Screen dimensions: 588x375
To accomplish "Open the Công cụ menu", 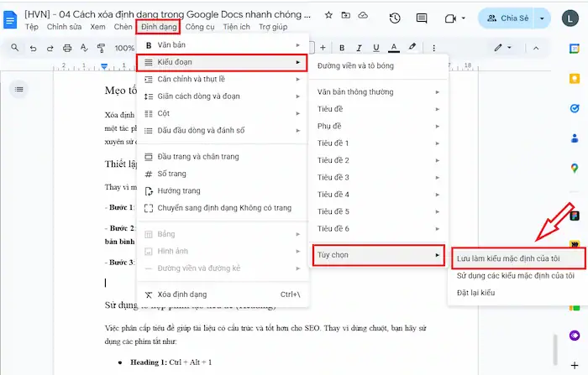I will coord(200,27).
